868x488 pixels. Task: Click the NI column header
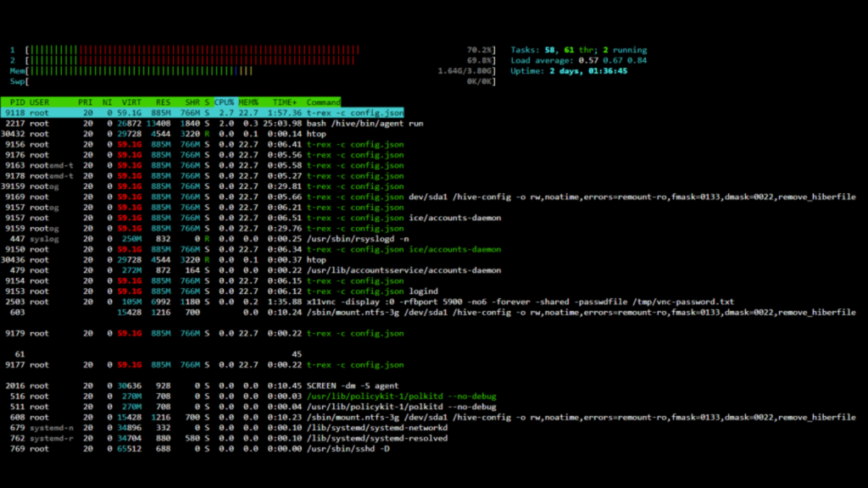(x=107, y=103)
